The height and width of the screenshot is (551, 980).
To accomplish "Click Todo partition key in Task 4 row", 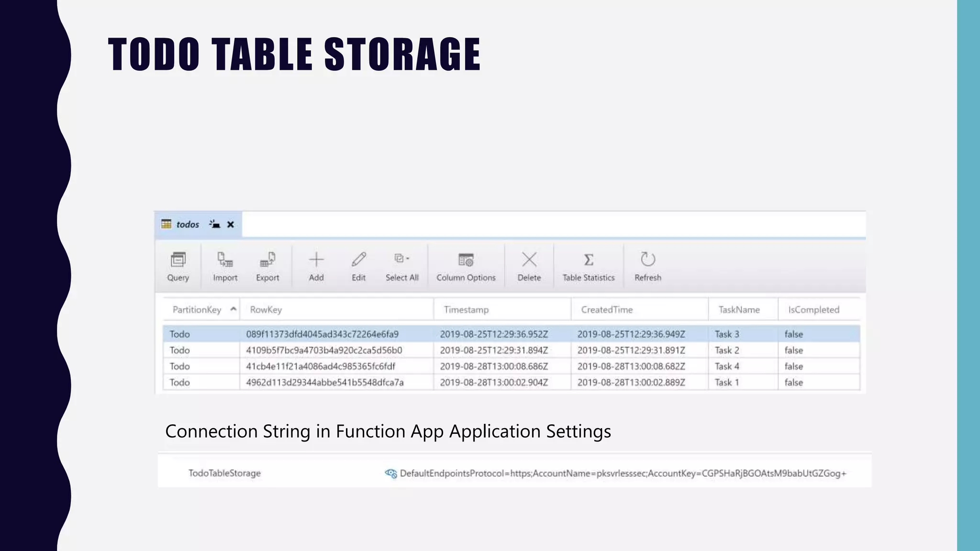I will [179, 366].
